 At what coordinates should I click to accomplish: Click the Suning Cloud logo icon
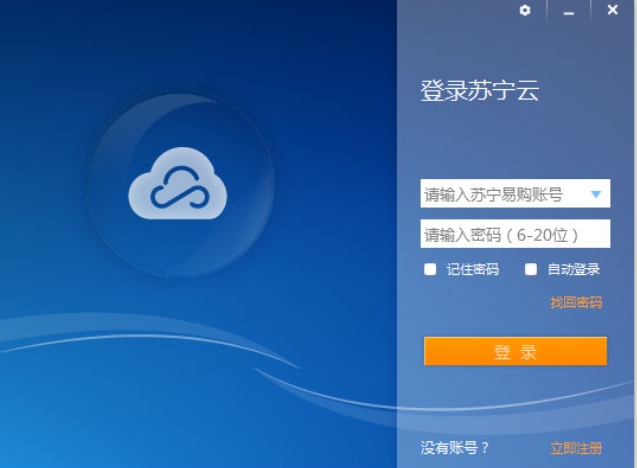(x=178, y=183)
